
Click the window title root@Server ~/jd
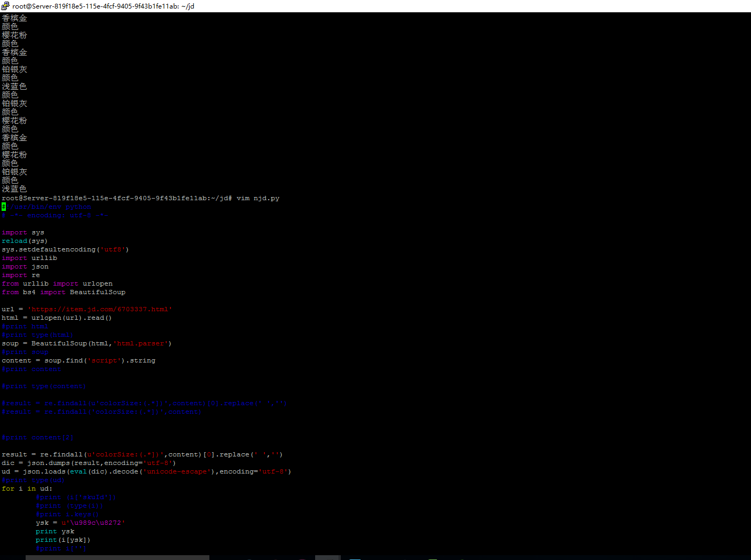(103, 6)
